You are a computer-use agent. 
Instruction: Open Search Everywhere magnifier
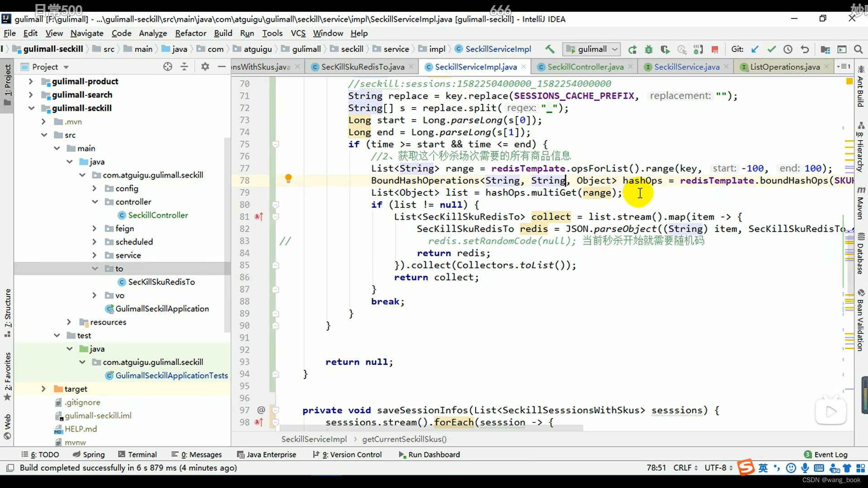858,49
